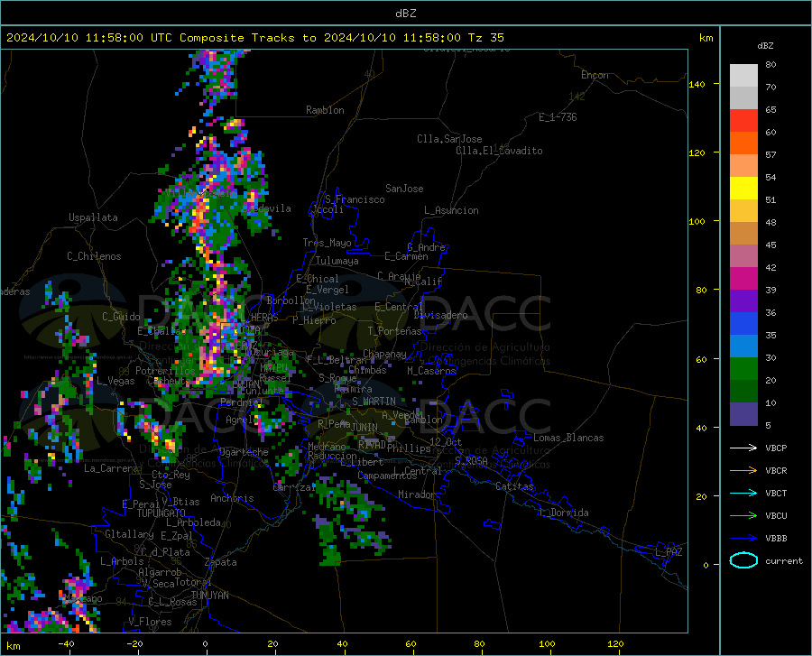
Task: Pick the brown 45–48 dBZ swatch
Action: (743, 234)
